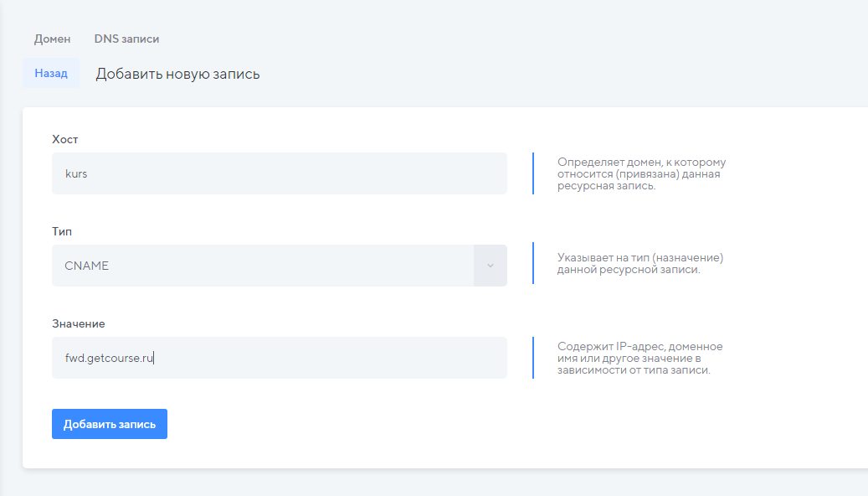Click blue divider line beside Хост field
The image size is (868, 496).
pos(533,173)
